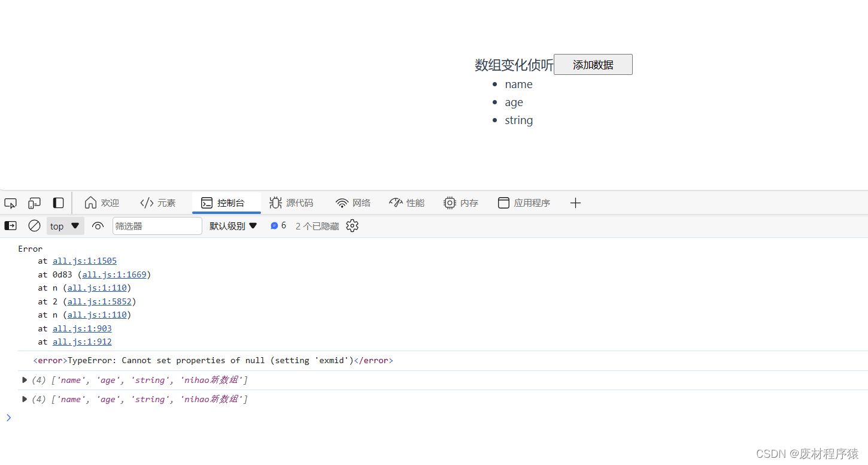Open the console sidebar icon
Viewport: 868px width, 465px height.
coord(10,226)
